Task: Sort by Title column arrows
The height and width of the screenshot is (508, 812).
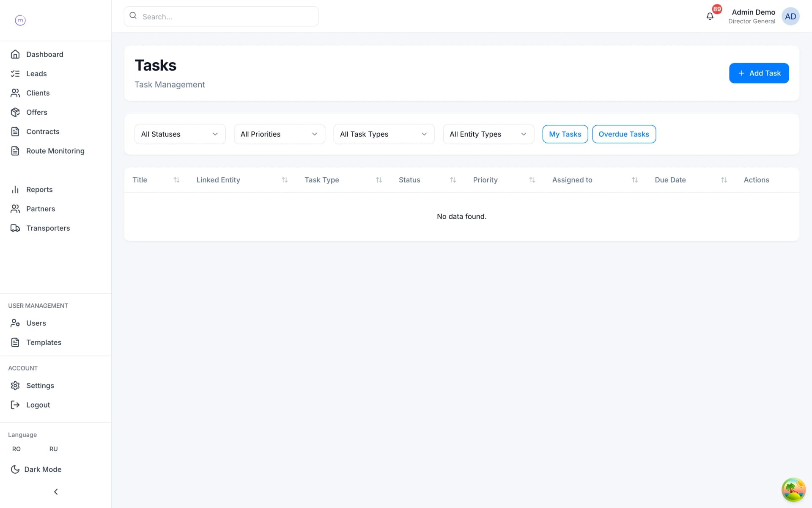Action: [176, 180]
